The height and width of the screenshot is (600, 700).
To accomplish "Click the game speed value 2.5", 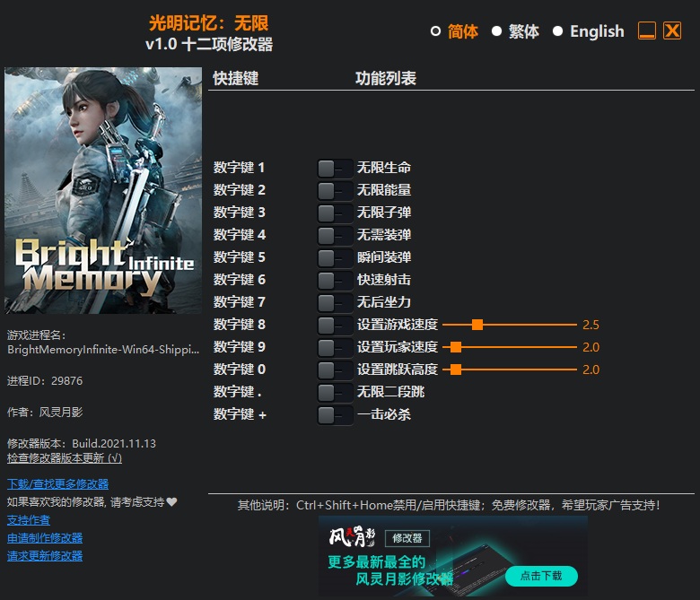I will click(591, 325).
